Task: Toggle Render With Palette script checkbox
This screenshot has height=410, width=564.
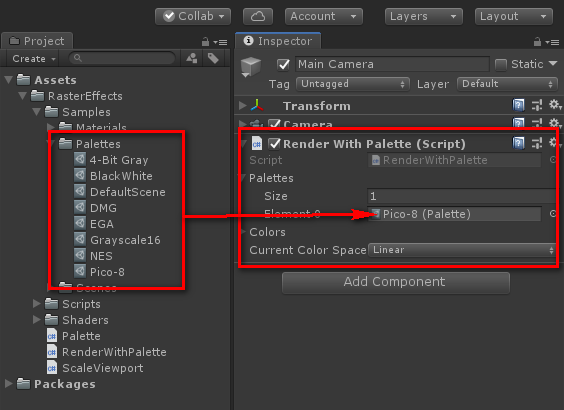Action: tap(274, 144)
